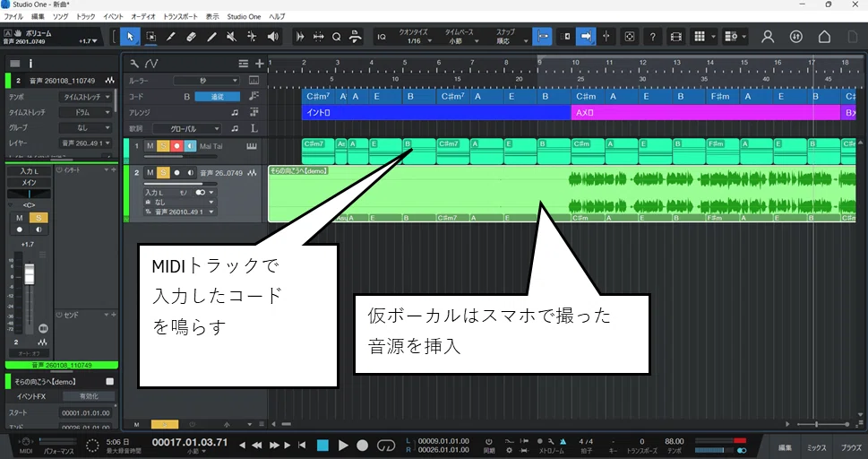Screen dimensions: 868x459
Task: Open the トランスポート menu
Action: click(180, 17)
